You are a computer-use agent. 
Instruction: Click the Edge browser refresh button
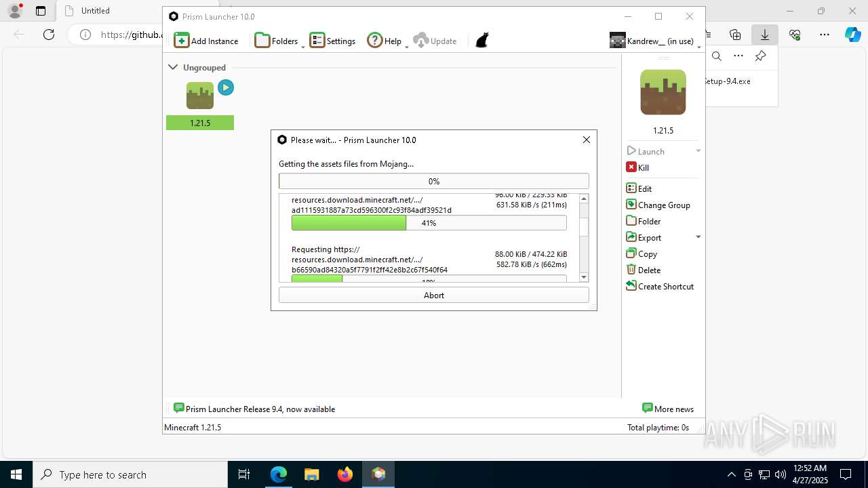point(49,35)
